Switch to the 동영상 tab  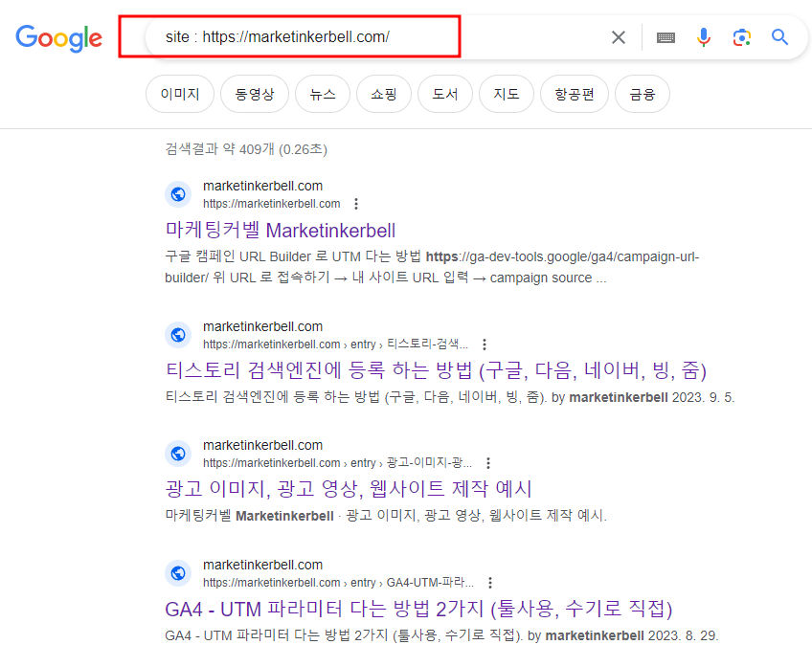pos(254,93)
